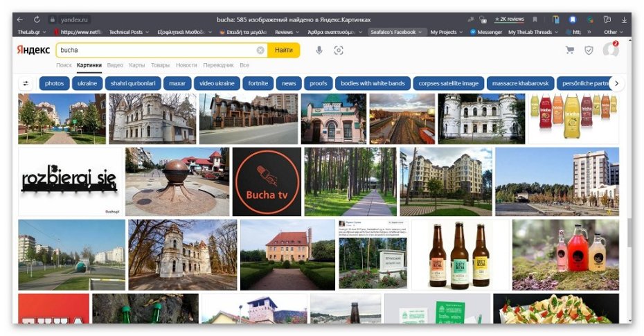Viewport: 644px width, 336px height.
Task: Show more suggestion chips with right arrow
Action: coord(616,83)
